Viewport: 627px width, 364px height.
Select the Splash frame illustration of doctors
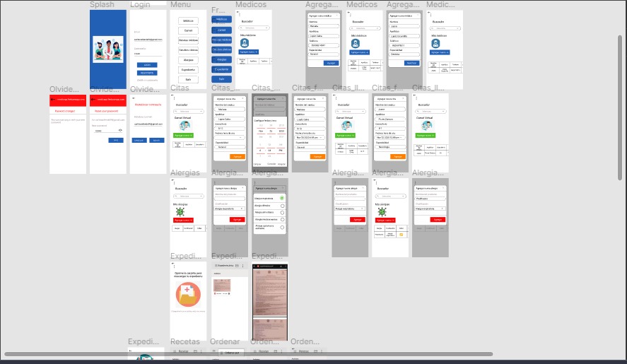pos(108,49)
